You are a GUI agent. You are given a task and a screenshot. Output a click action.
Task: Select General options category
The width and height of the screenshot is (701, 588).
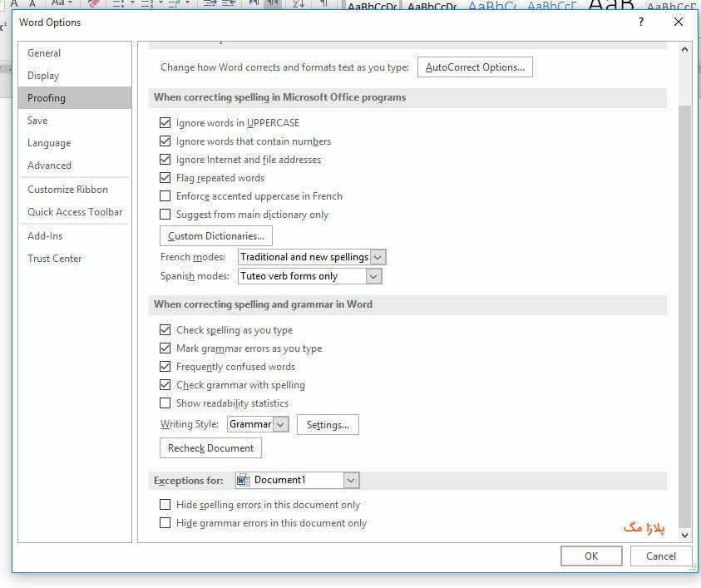[x=75, y=52]
